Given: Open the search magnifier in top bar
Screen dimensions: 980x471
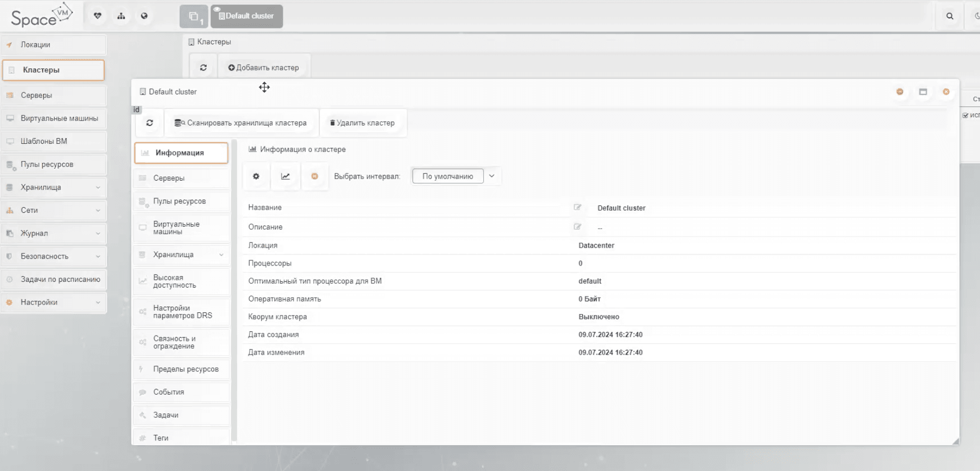Looking at the screenshot, I should click(949, 16).
